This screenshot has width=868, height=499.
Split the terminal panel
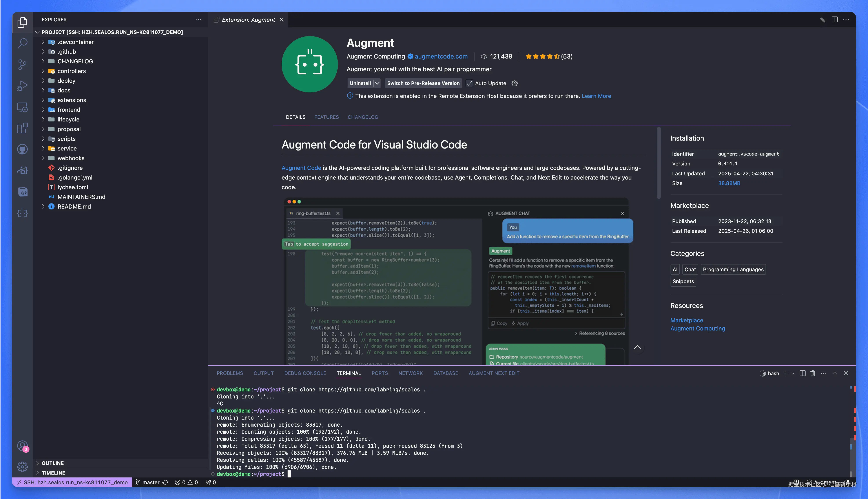(802, 373)
